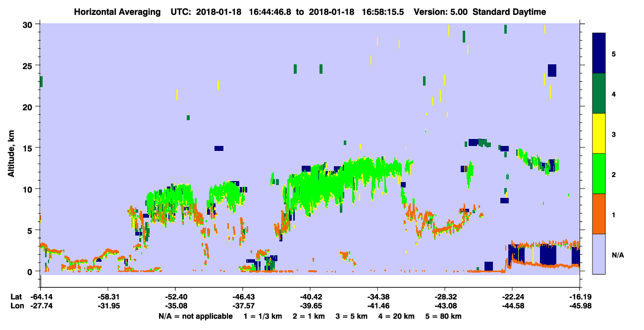The height and width of the screenshot is (330, 644).
Task: Click longitude value '-35.08'
Action: click(175, 306)
